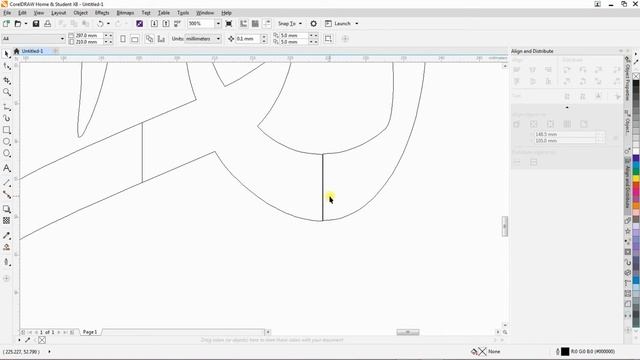
Task: Select the Transparency tool
Action: (x=7, y=221)
